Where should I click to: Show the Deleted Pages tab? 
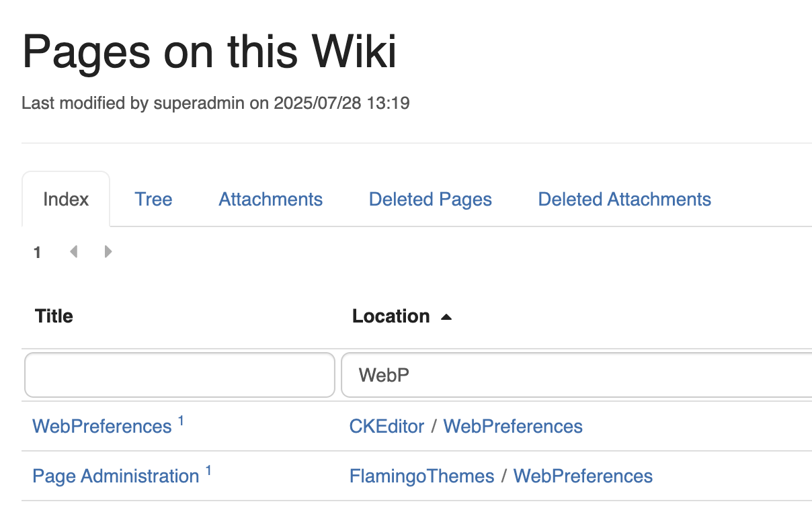[430, 200]
